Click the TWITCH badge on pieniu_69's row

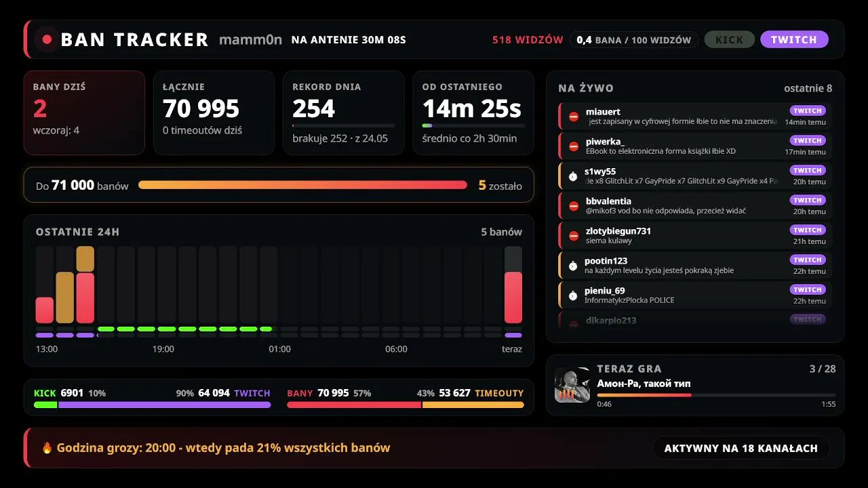pos(808,289)
